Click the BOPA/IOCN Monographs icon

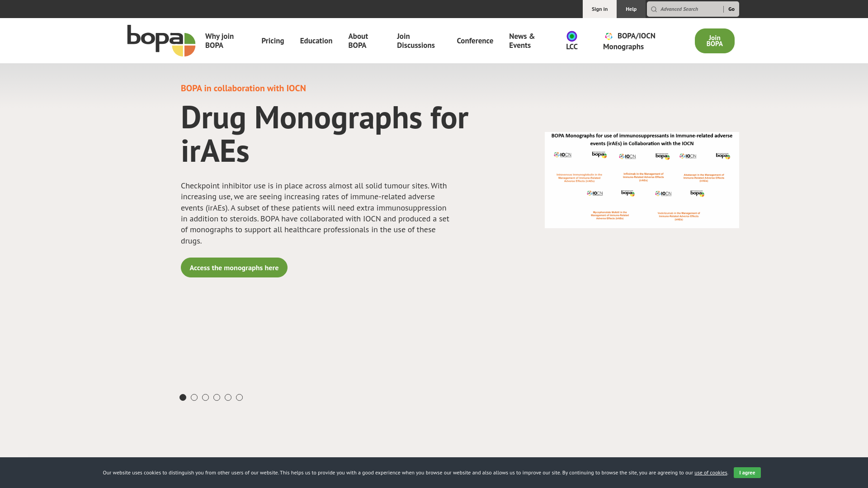click(x=609, y=36)
